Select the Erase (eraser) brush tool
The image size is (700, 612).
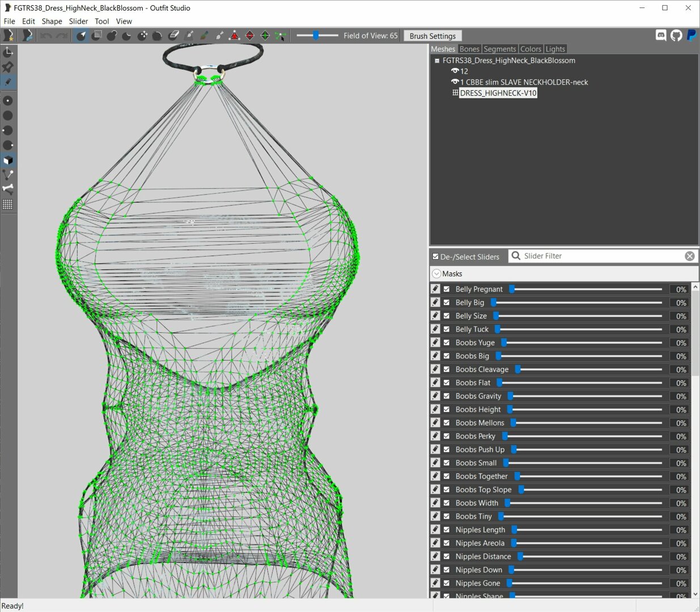[x=174, y=36]
